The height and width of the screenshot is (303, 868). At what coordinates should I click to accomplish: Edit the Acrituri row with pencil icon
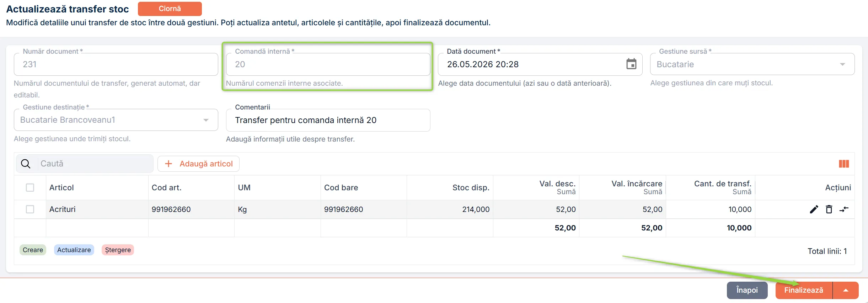(814, 209)
